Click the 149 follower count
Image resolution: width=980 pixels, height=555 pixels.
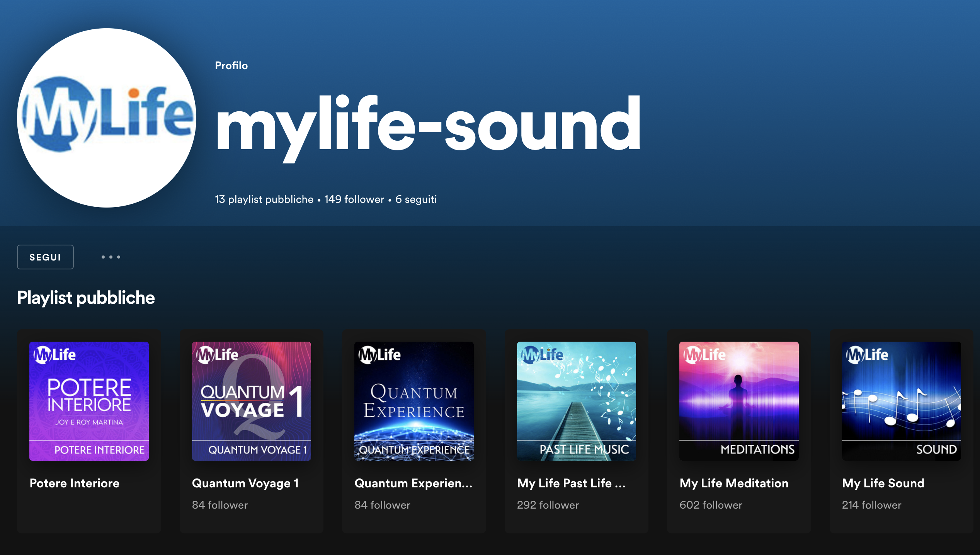click(x=354, y=199)
